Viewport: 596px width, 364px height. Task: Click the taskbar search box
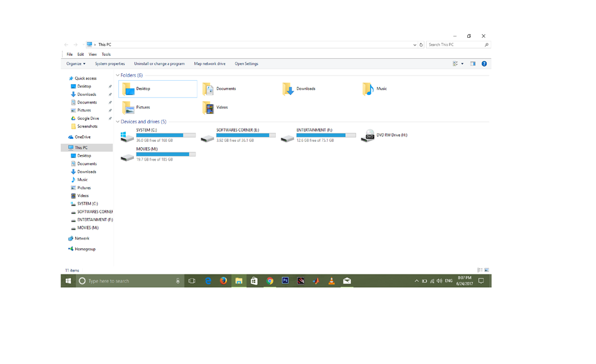[x=130, y=281]
